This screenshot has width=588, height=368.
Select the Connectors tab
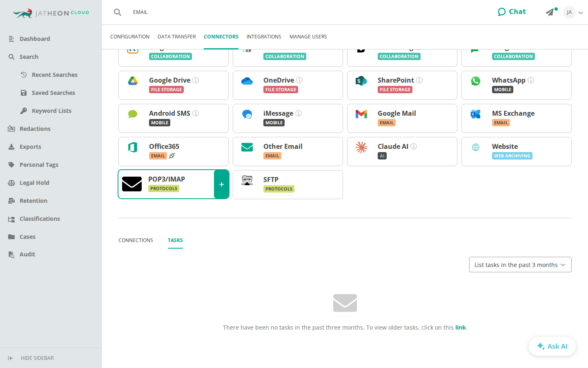221,37
